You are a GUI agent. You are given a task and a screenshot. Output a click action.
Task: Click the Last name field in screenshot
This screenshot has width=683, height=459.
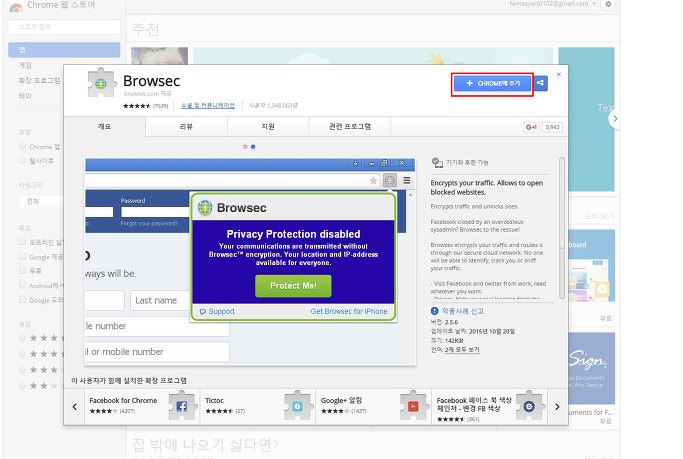point(160,300)
